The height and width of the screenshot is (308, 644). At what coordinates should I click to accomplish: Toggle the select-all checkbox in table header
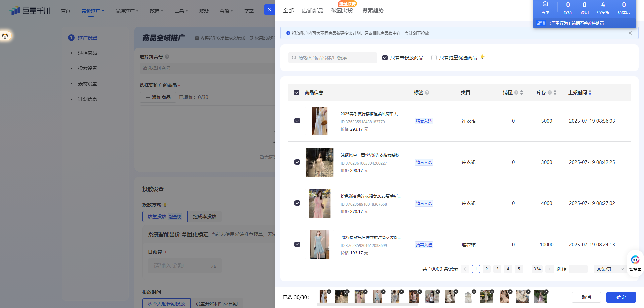[297, 93]
